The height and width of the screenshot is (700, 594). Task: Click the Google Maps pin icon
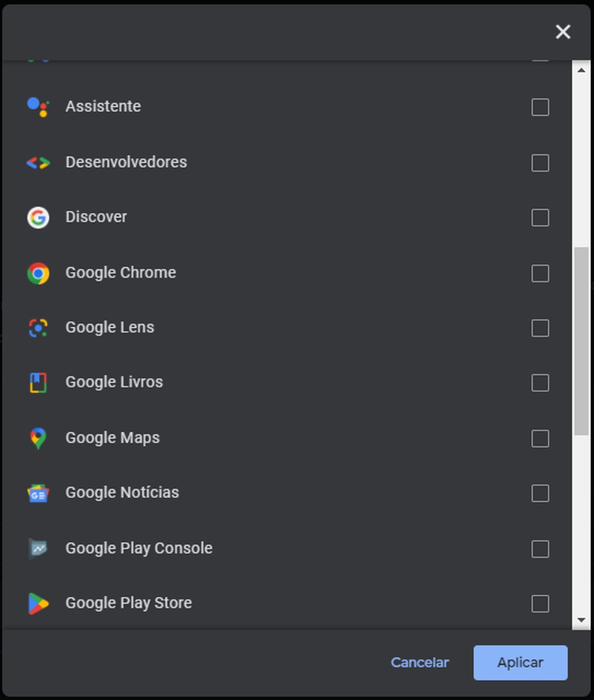click(38, 438)
